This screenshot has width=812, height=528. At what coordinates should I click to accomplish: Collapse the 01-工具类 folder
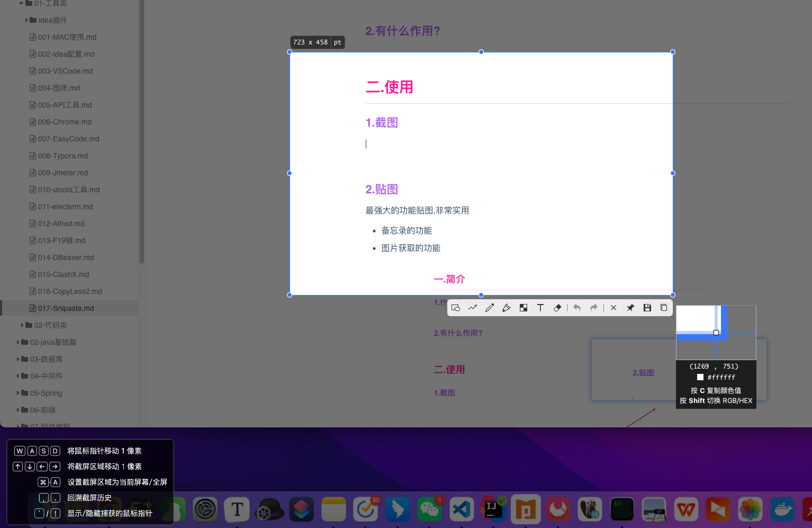click(x=21, y=3)
